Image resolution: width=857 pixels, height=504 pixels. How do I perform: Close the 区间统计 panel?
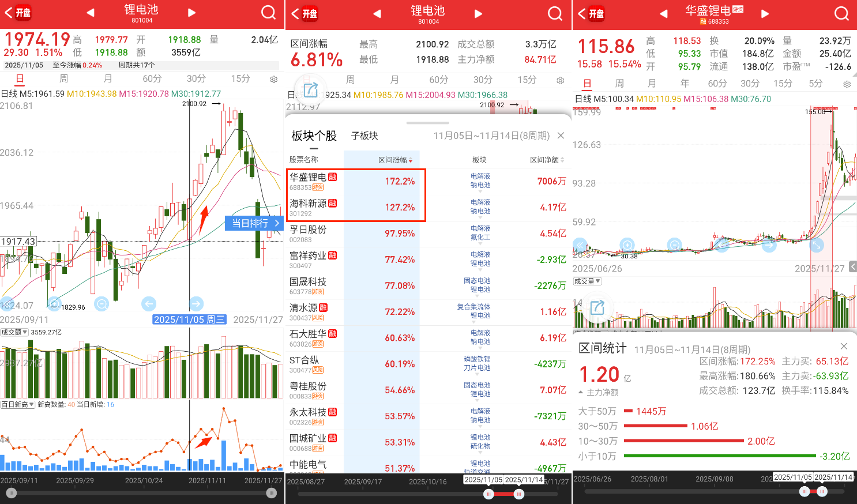coord(844,346)
